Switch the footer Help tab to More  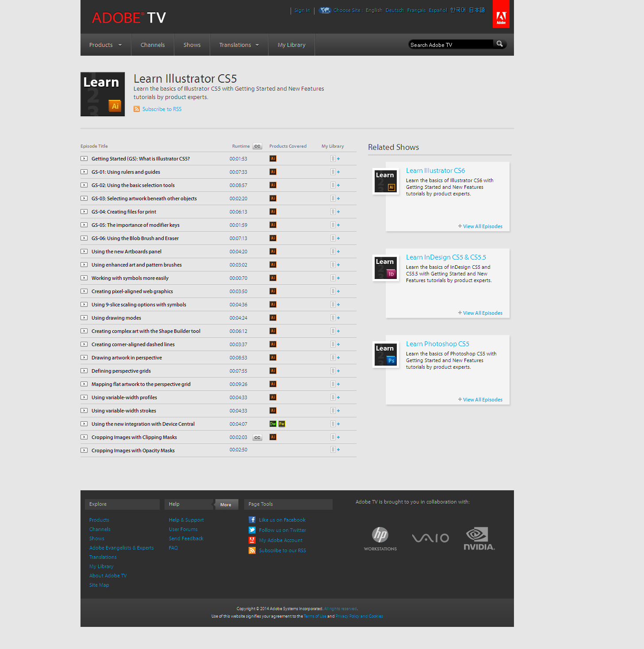point(226,504)
